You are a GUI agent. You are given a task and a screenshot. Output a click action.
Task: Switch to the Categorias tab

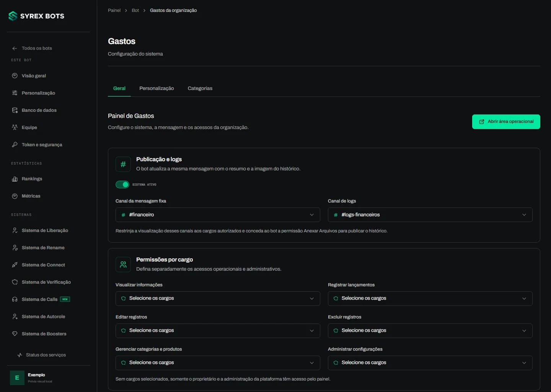point(200,88)
